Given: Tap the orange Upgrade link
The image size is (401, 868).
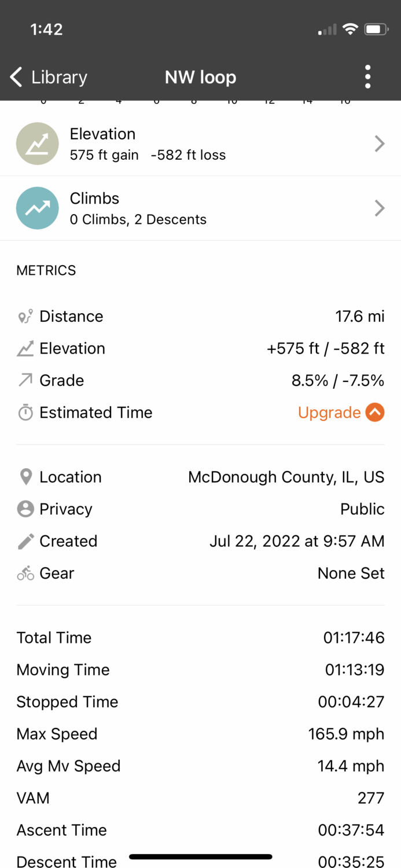Looking at the screenshot, I should 329,413.
